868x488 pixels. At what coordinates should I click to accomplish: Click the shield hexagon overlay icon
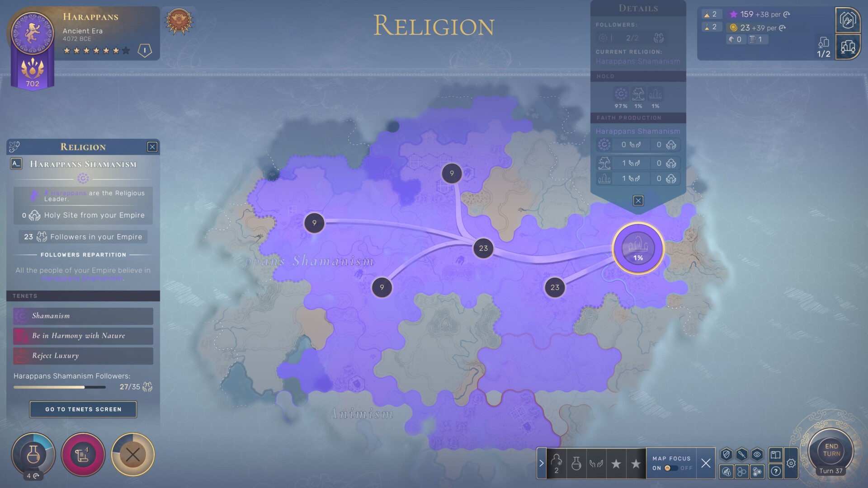pyautogui.click(x=726, y=455)
